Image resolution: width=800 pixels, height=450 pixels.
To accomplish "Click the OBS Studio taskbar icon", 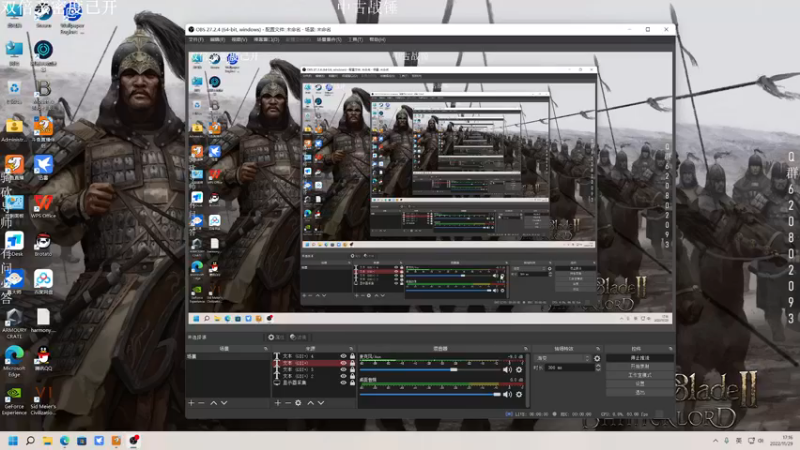I will (x=134, y=440).
